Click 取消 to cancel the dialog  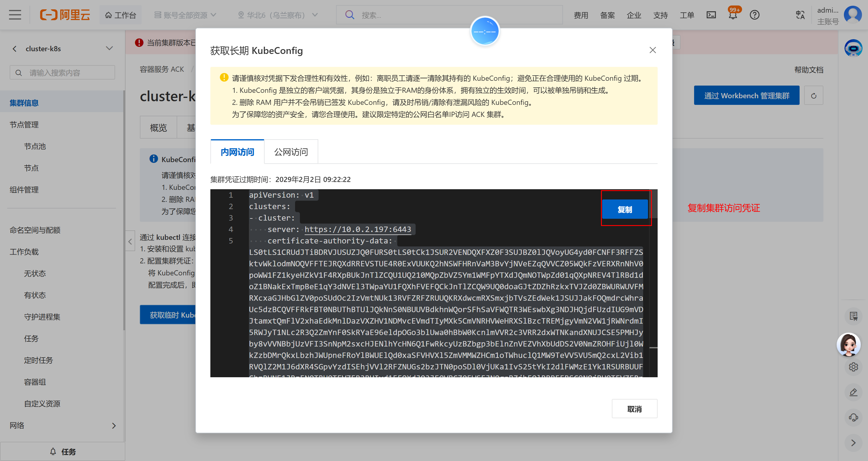(x=634, y=409)
